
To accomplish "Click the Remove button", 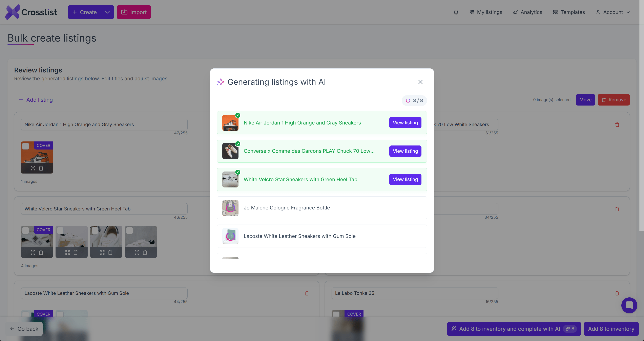I will [614, 100].
